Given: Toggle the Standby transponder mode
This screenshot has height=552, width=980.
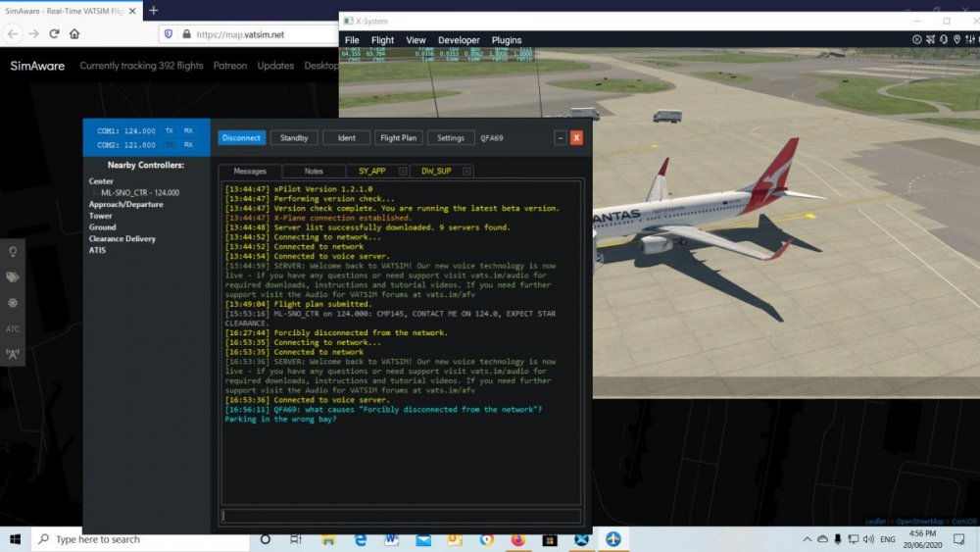Looking at the screenshot, I should (x=294, y=137).
